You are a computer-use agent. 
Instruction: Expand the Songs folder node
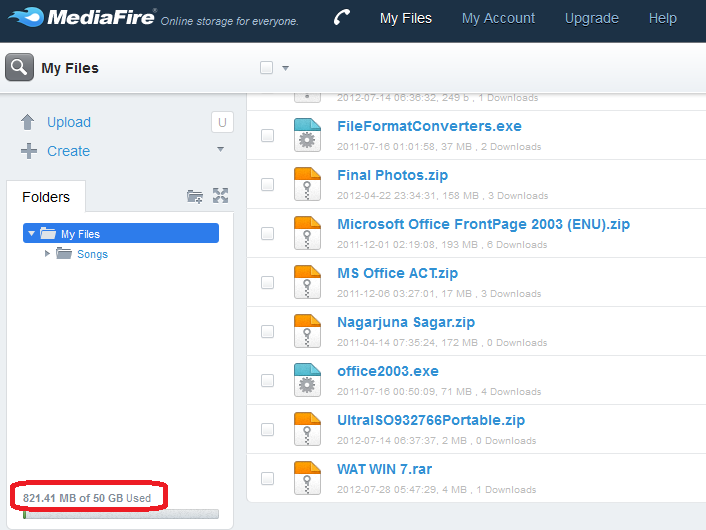[x=47, y=254]
